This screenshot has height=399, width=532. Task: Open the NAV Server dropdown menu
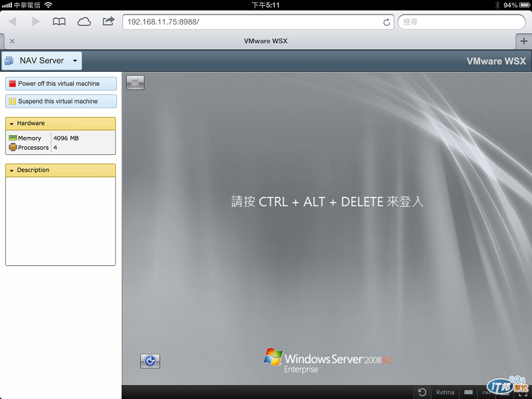[x=42, y=61]
